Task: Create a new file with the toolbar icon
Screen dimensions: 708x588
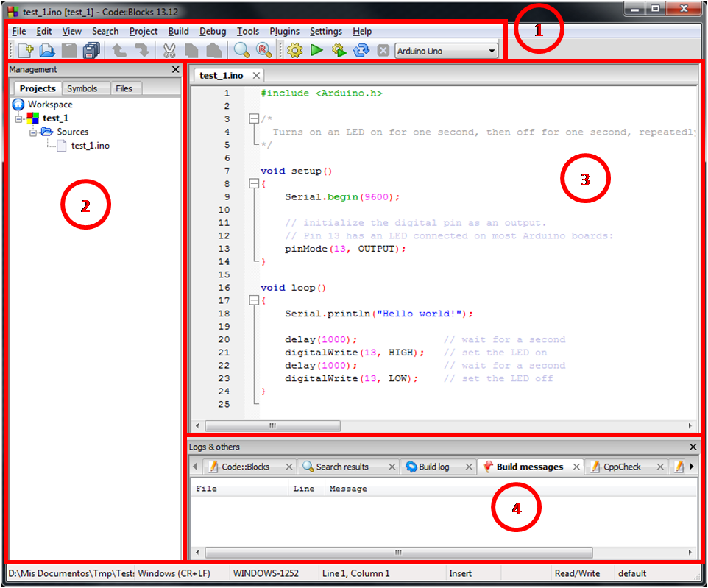Action: pyautogui.click(x=26, y=50)
